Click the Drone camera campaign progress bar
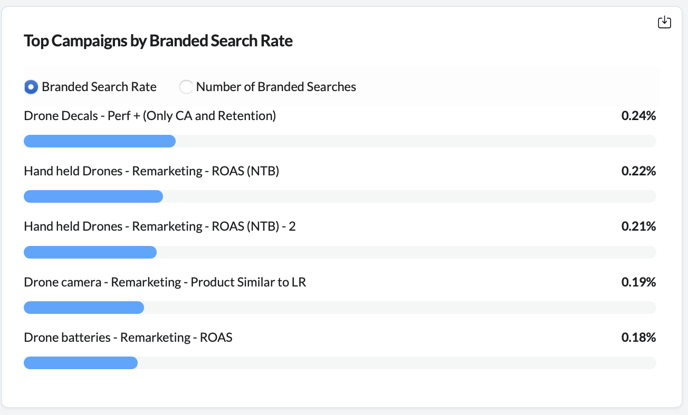Screen dimensions: 688x415 (84, 307)
